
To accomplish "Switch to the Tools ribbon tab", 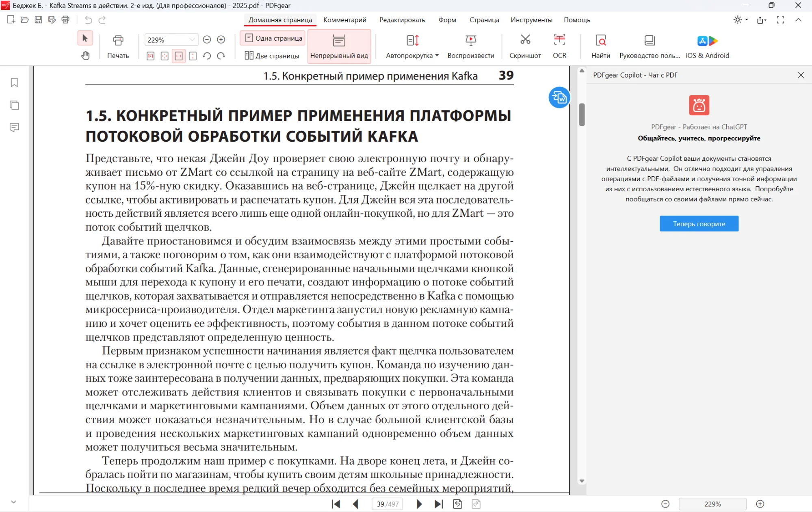I will [x=531, y=20].
